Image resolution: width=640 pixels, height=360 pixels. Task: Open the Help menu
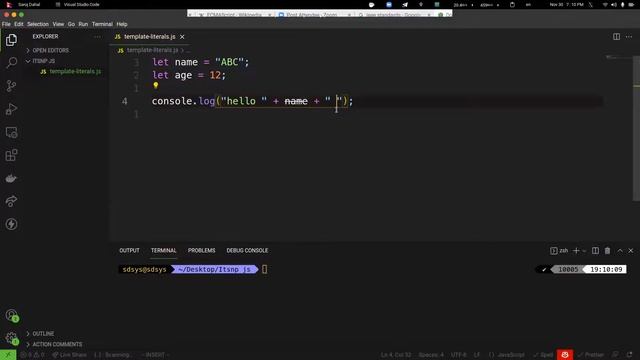click(122, 24)
